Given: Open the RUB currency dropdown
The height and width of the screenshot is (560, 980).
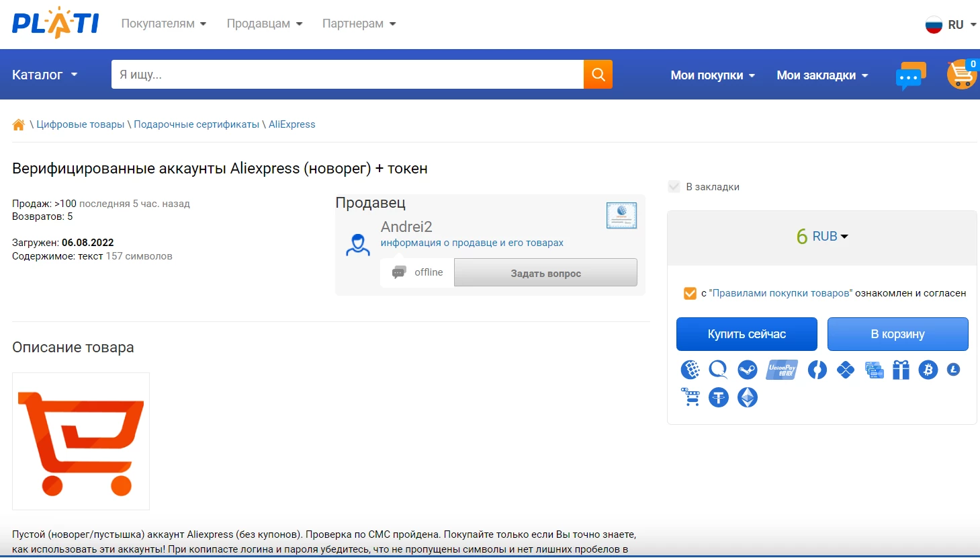Looking at the screenshot, I should 830,236.
